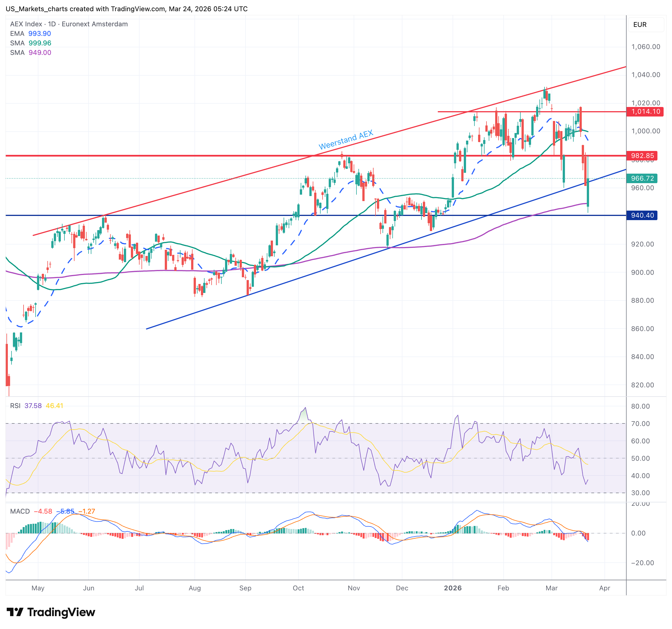Click the Weerstand AEX text annotation
This screenshot has height=629, width=672.
tap(346, 139)
